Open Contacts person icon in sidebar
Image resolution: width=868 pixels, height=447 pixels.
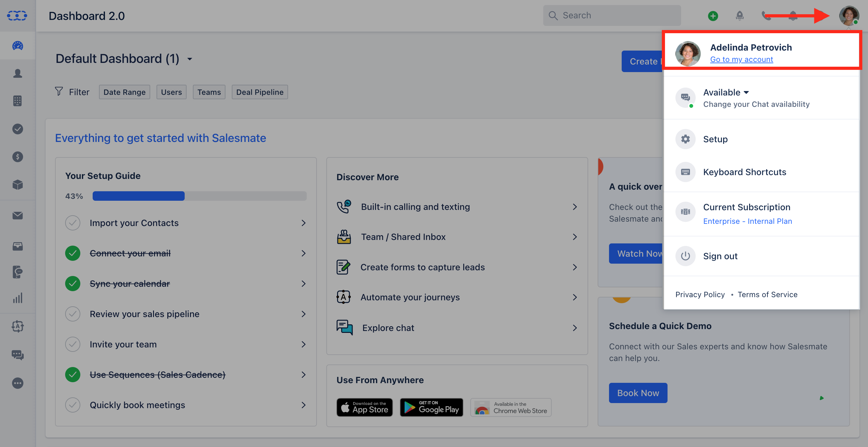click(x=17, y=73)
